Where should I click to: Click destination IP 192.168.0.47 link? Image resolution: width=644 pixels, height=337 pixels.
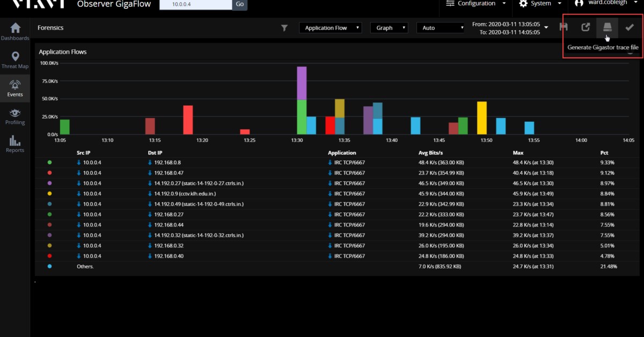[x=169, y=173]
